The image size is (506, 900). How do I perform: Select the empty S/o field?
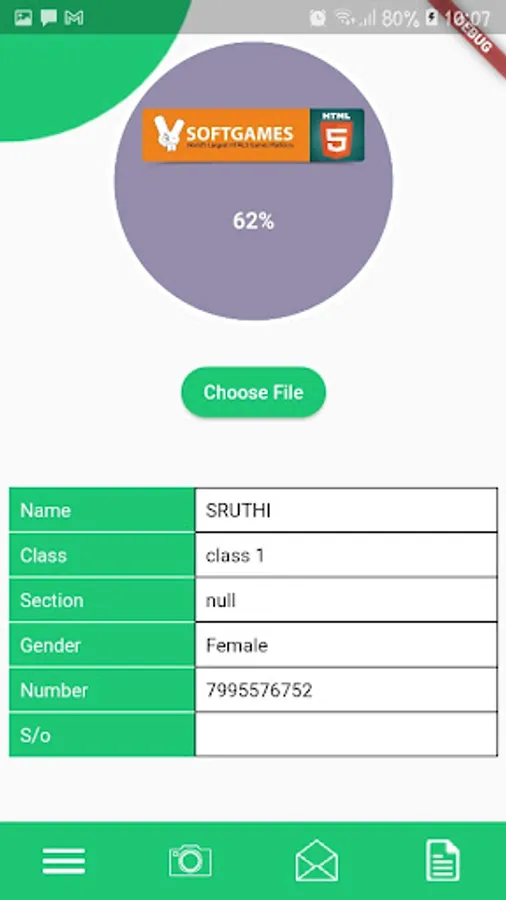(346, 735)
